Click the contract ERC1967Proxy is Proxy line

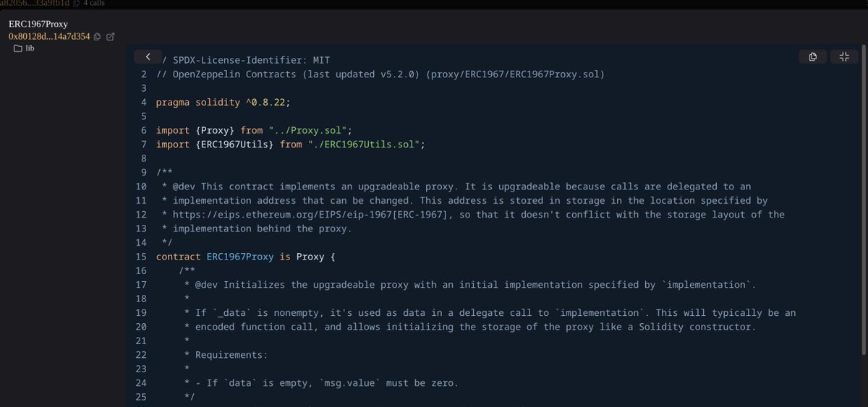point(246,257)
